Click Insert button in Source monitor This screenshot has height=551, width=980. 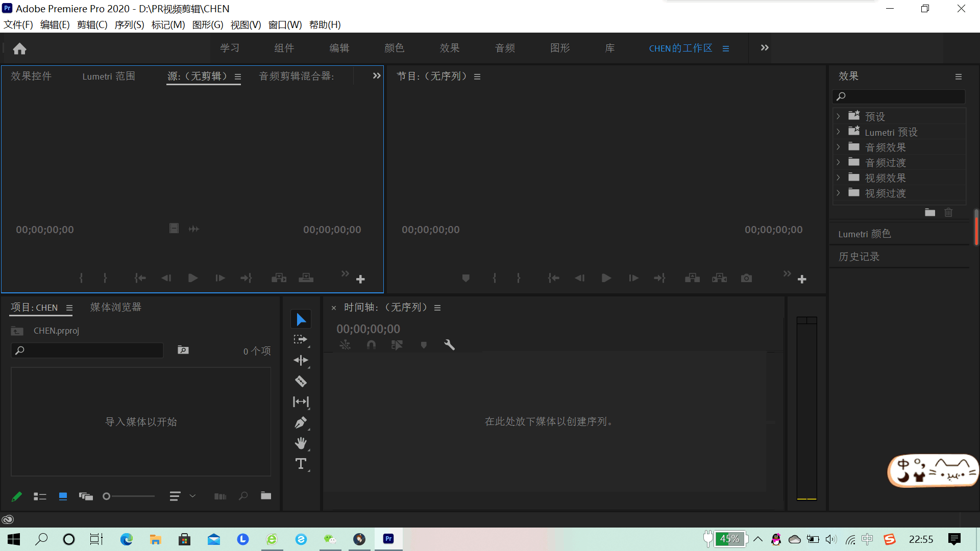[x=279, y=278]
